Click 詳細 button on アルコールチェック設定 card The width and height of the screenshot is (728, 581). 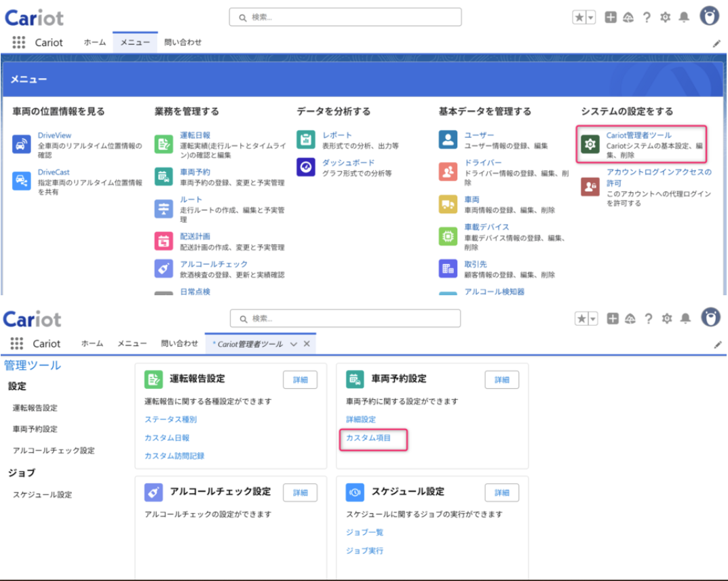(x=301, y=493)
